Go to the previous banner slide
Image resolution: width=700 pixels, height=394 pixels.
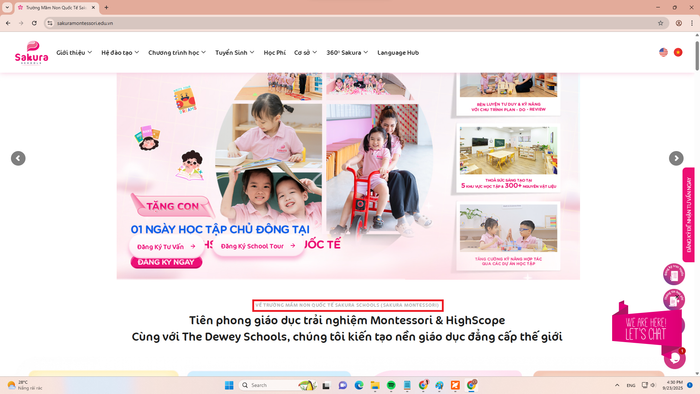18,158
